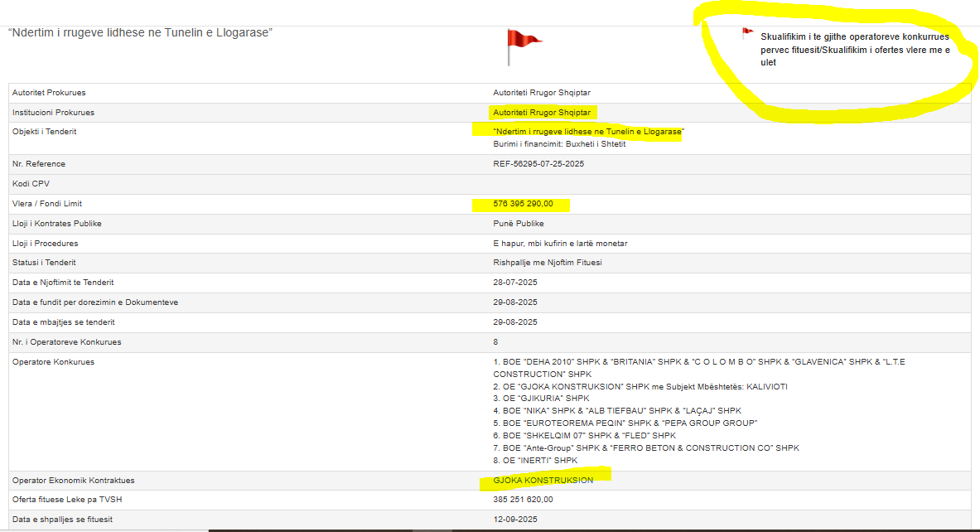Click the highlighted tender object name in table
980x532 pixels.
[588, 132]
